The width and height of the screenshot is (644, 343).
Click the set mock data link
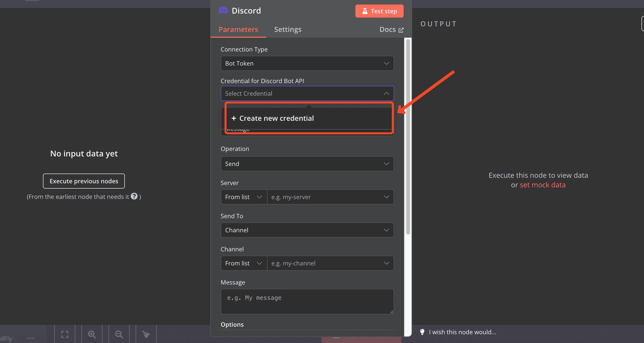click(x=543, y=185)
